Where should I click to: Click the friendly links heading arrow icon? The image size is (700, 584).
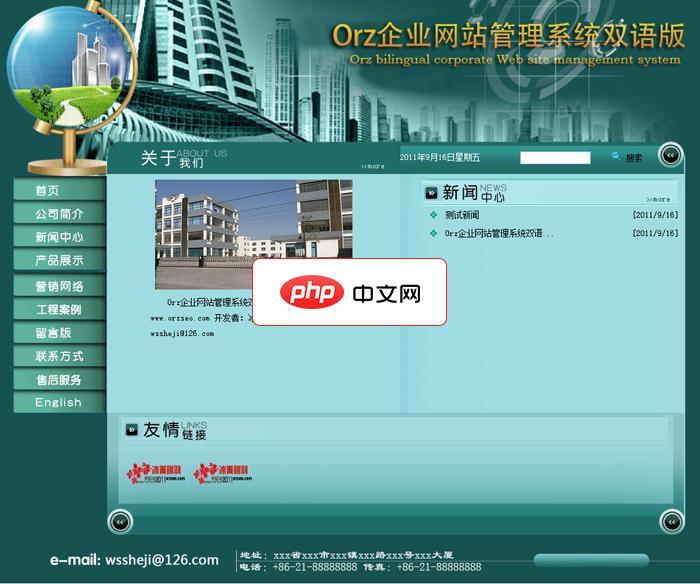(x=132, y=430)
